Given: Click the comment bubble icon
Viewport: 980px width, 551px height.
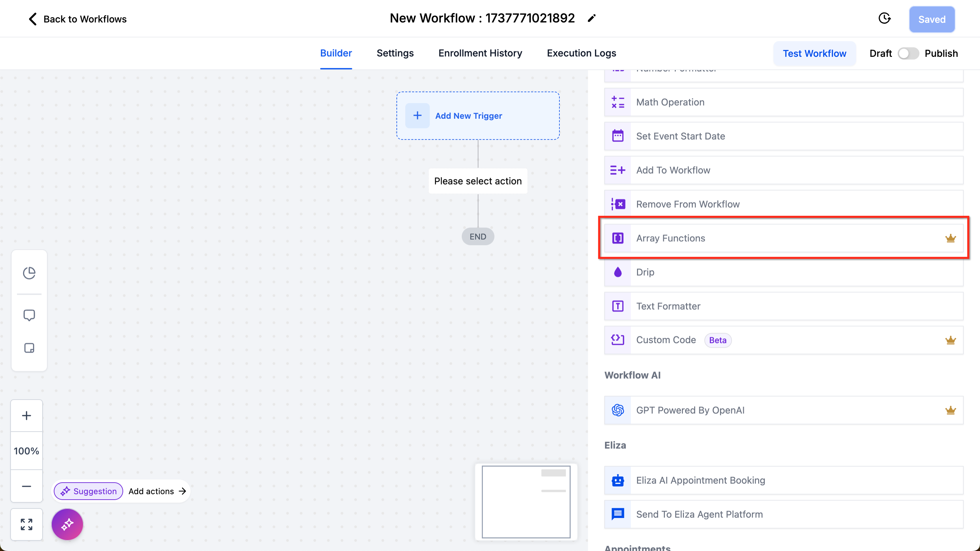Looking at the screenshot, I should pyautogui.click(x=29, y=315).
